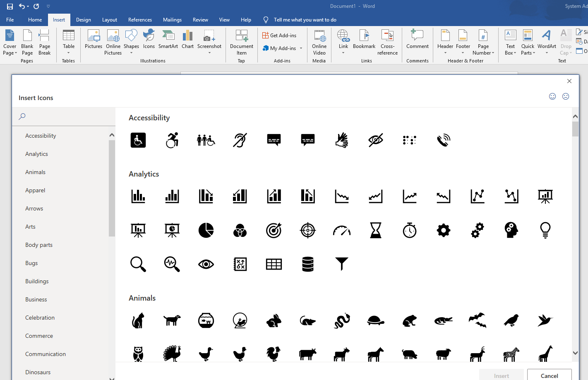
Task: Pick the hearing impaired ear icon
Action: click(x=240, y=140)
